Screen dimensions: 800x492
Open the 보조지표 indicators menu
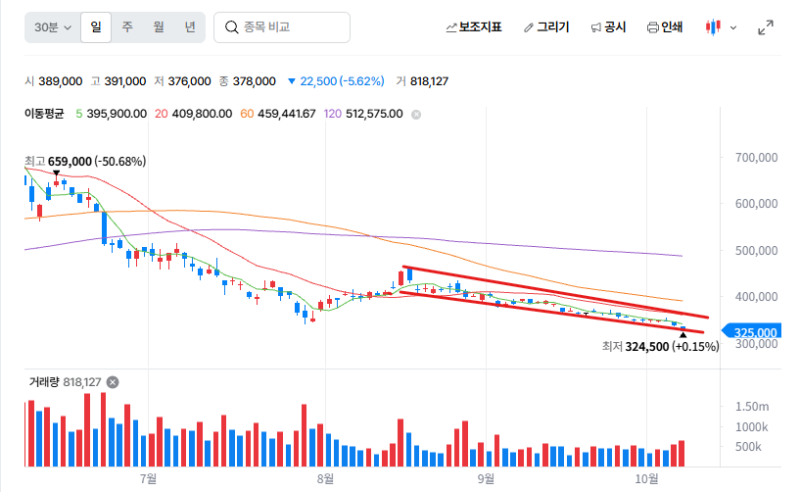(x=474, y=27)
